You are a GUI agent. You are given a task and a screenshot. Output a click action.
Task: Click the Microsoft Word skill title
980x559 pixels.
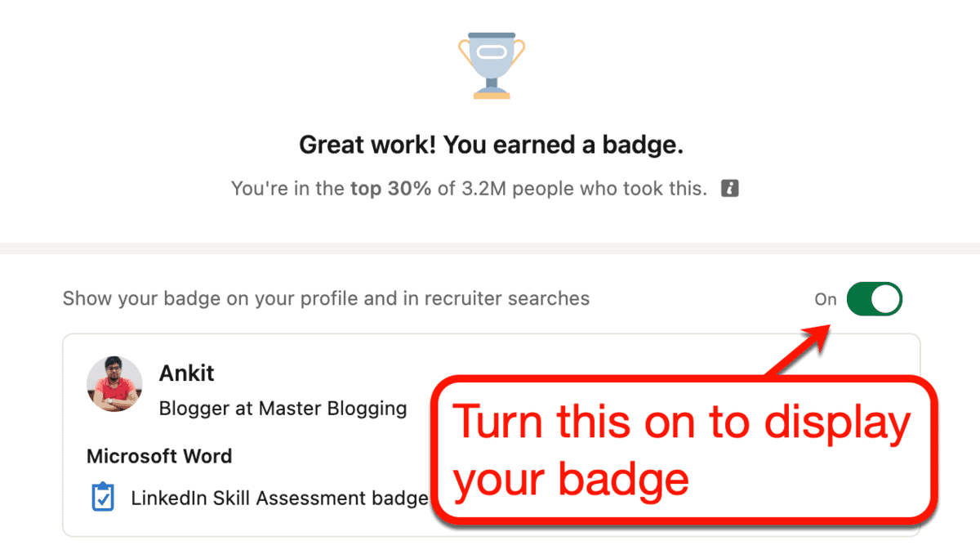[x=159, y=456]
